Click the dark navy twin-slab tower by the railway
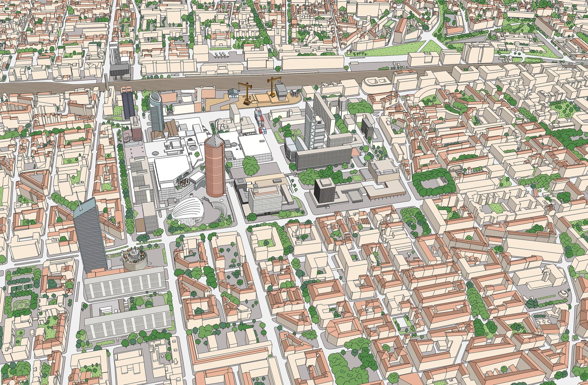This screenshot has width=588, height=385. coord(128,102)
